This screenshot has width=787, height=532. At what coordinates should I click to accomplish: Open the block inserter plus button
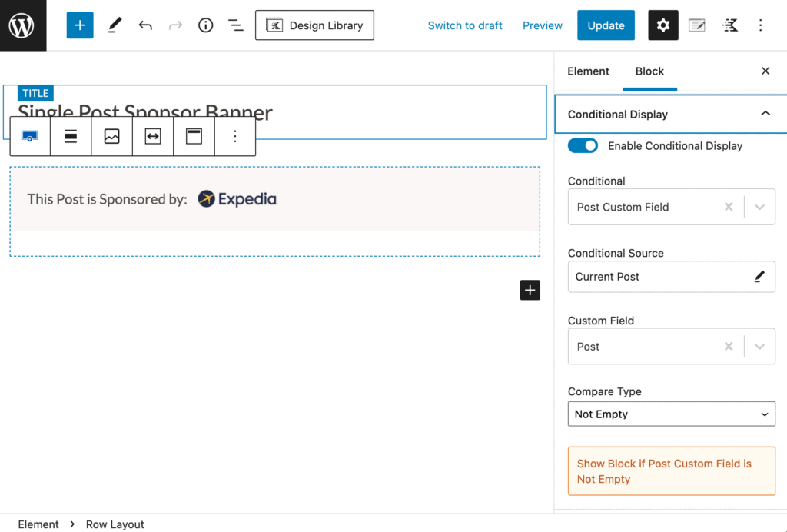point(80,25)
